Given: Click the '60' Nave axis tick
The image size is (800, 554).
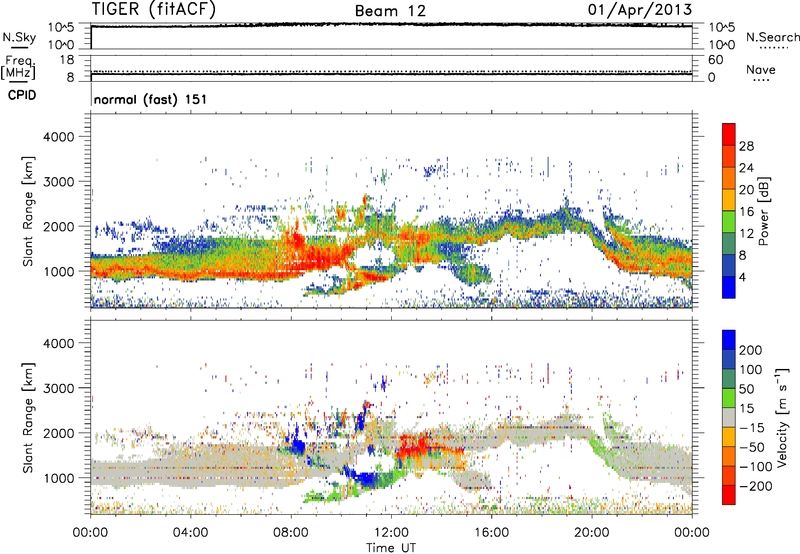Looking at the screenshot, I should click(715, 60).
